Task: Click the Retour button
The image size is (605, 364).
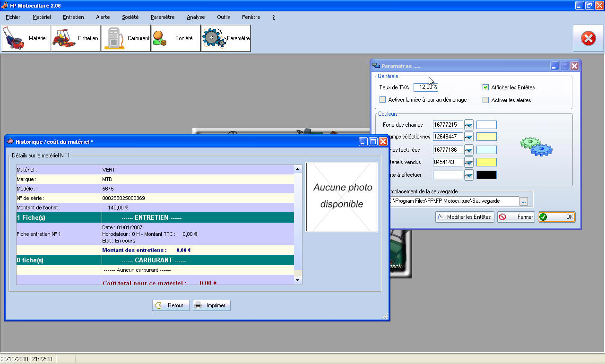Action: pos(171,305)
